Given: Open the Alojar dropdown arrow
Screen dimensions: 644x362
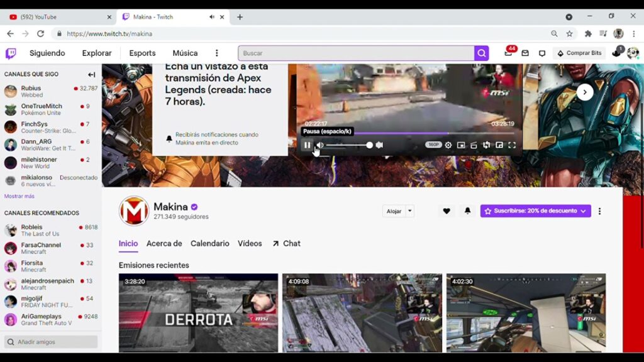Looking at the screenshot, I should pos(409,211).
